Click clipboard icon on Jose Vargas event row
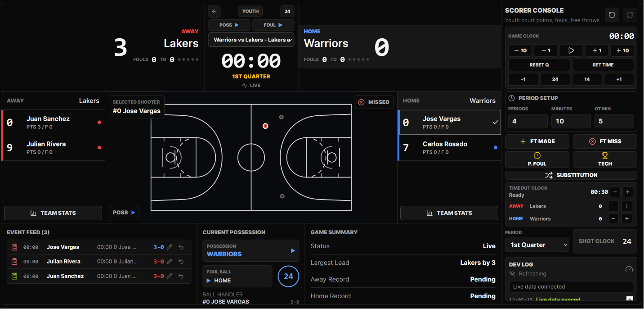 pyautogui.click(x=14, y=247)
